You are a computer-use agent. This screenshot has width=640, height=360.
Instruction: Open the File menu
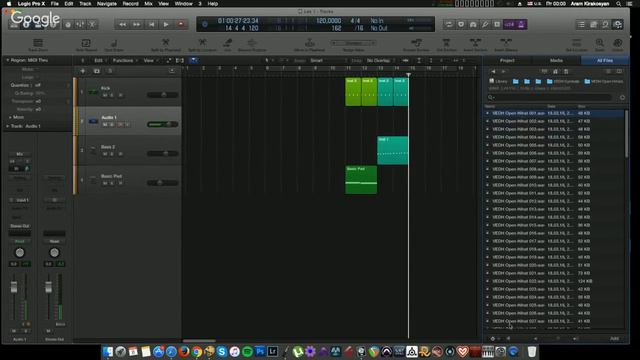54,4
